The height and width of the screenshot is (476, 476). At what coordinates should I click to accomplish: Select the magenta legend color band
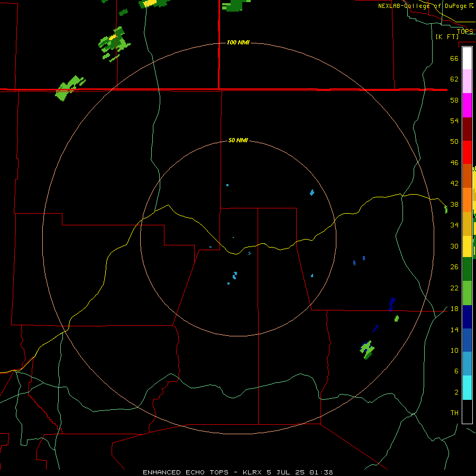coord(467,105)
